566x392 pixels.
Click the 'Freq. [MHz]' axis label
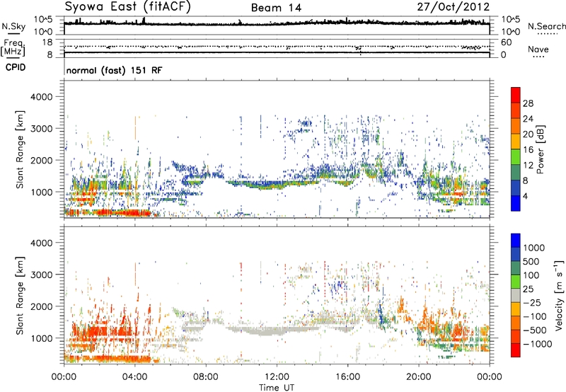click(13, 48)
